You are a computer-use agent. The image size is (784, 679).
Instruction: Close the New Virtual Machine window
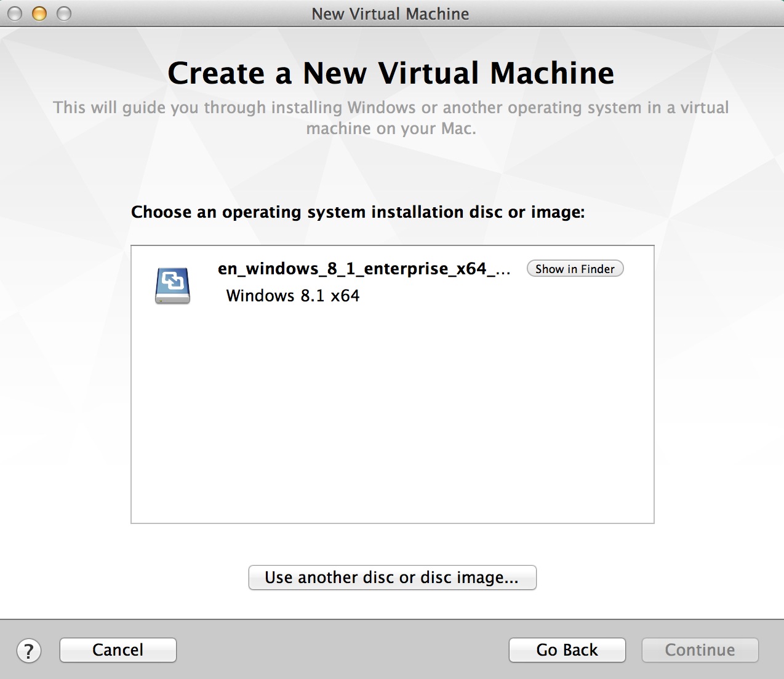tap(15, 14)
